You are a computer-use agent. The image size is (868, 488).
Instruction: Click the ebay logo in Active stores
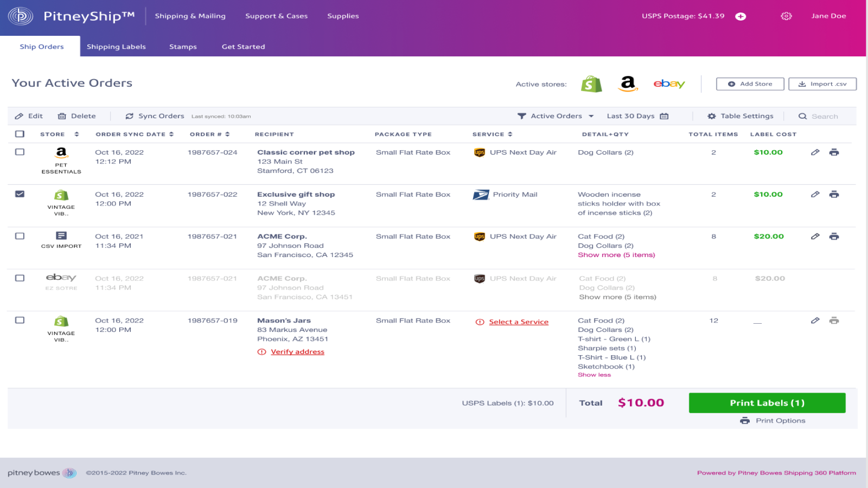[x=669, y=84]
